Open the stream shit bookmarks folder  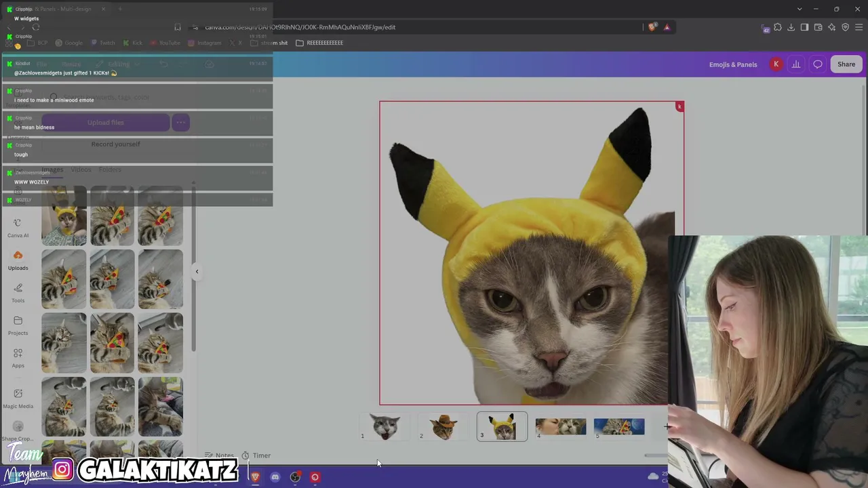point(269,43)
